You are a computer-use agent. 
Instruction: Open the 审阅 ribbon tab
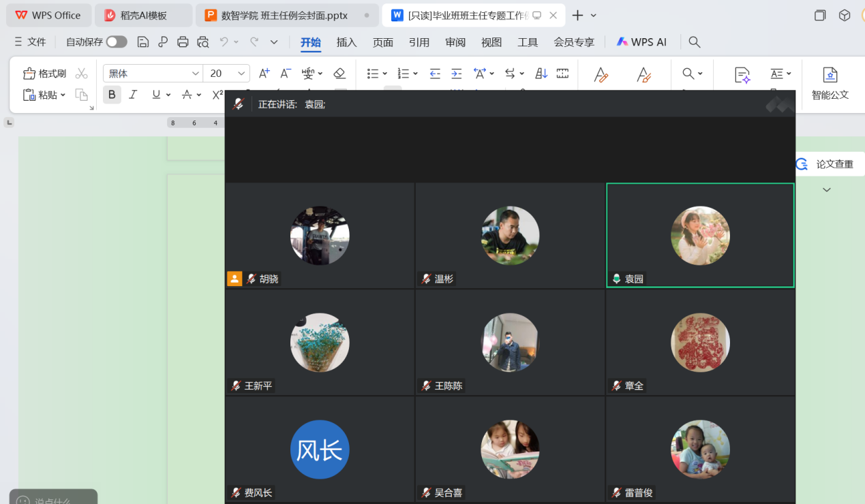[455, 42]
